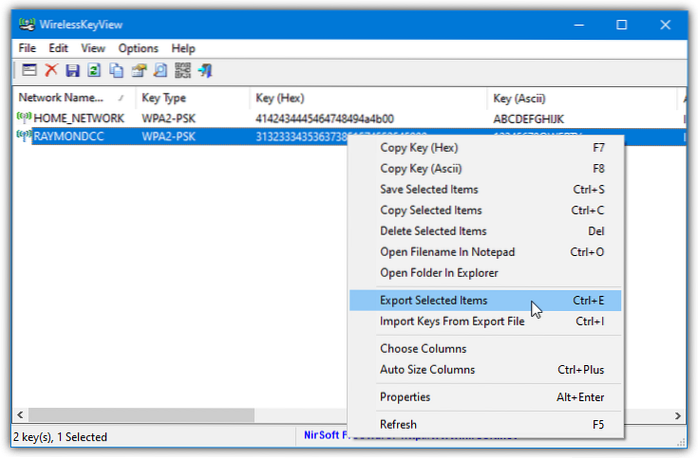
Task: Choose Export Selected Items from context menu
Action: click(x=434, y=300)
